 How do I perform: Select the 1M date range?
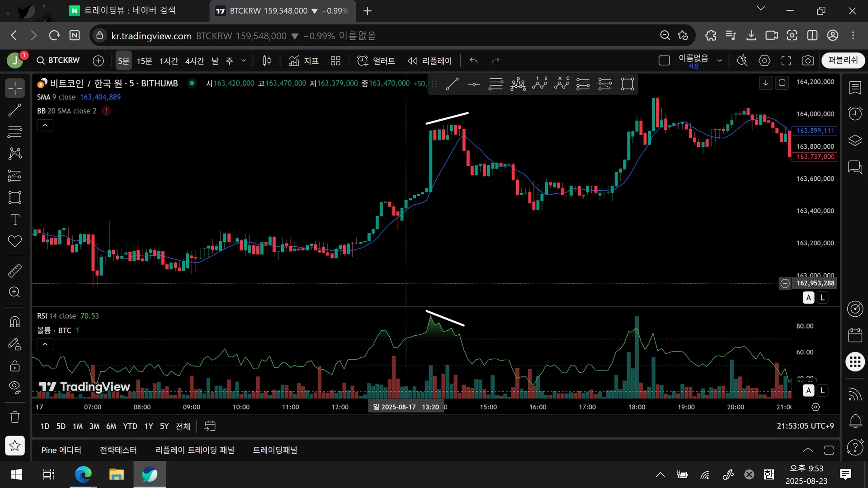click(77, 426)
